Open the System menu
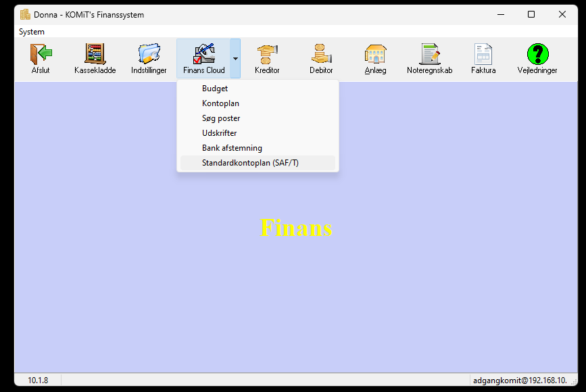Viewport: 586px width, 392px height. 32,32
